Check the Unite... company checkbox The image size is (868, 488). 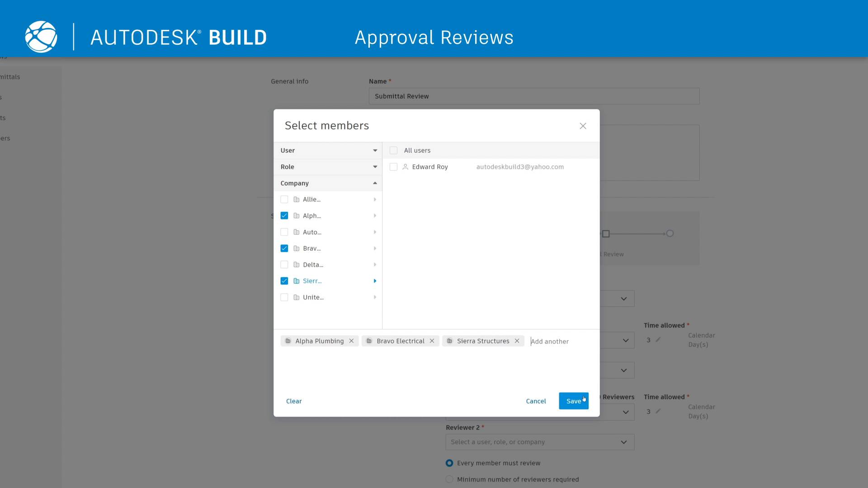(284, 297)
